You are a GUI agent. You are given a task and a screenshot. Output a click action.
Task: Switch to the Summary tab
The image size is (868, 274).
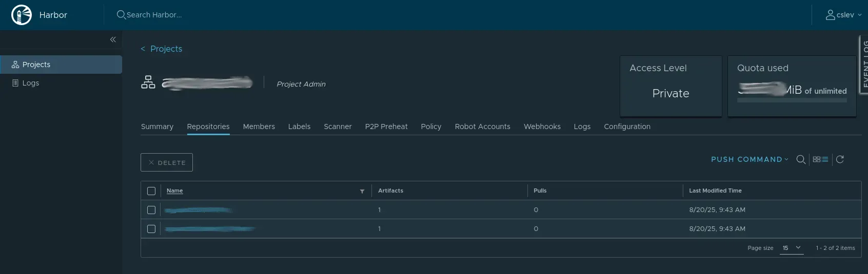coord(157,127)
